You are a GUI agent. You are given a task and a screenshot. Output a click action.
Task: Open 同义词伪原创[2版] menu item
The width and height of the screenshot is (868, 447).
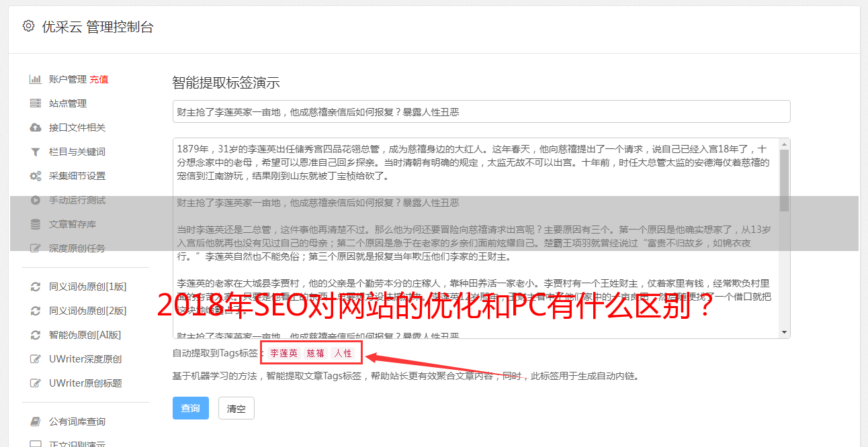(87, 311)
